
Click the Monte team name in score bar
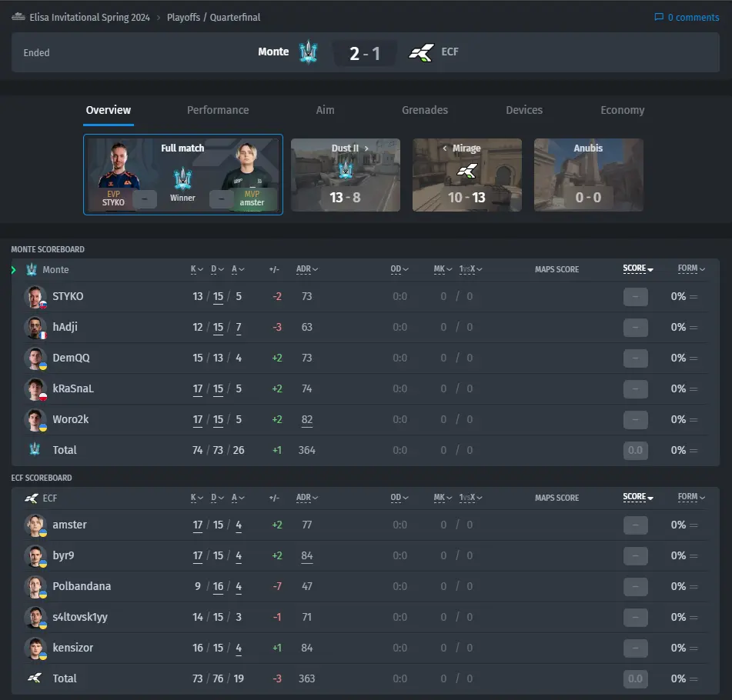(273, 52)
